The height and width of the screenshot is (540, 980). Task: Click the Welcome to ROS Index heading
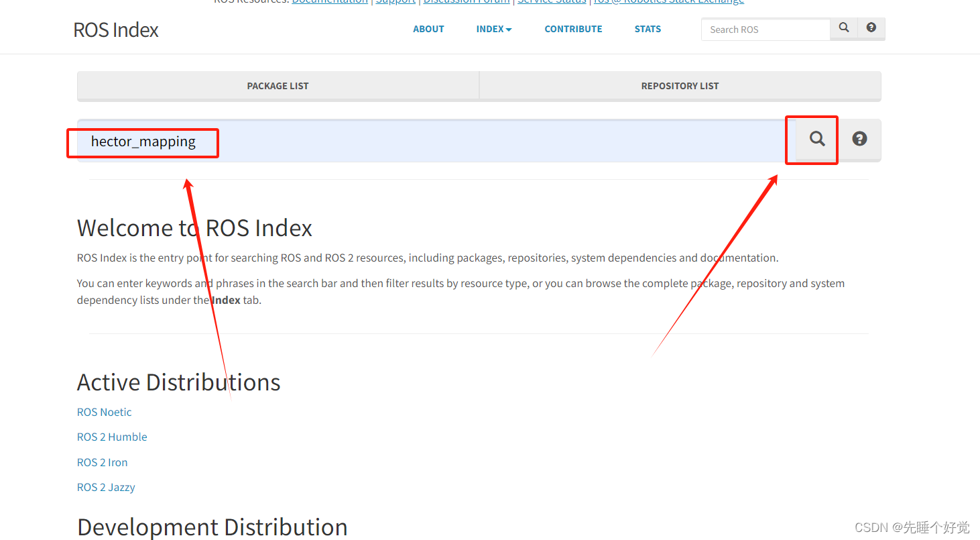click(x=194, y=228)
